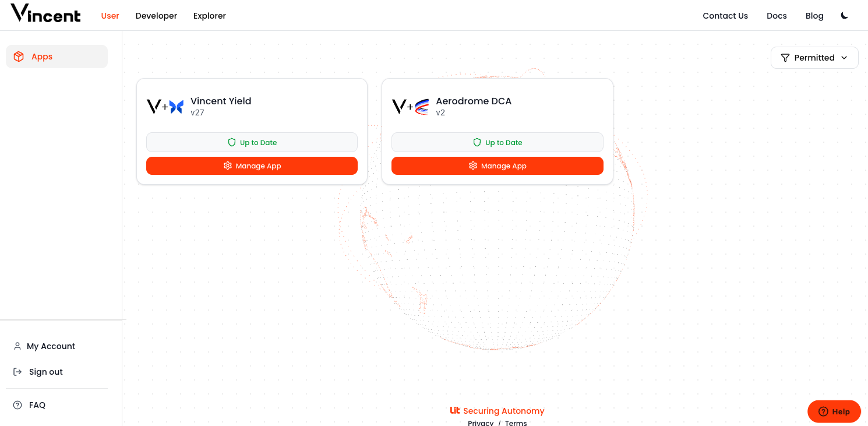Viewport: 868px width, 426px height.
Task: Open the Explorer section
Action: coord(209,16)
